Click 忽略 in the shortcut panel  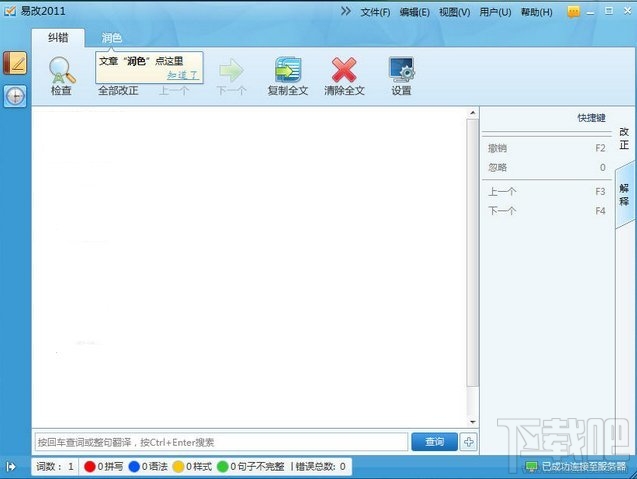point(547,167)
